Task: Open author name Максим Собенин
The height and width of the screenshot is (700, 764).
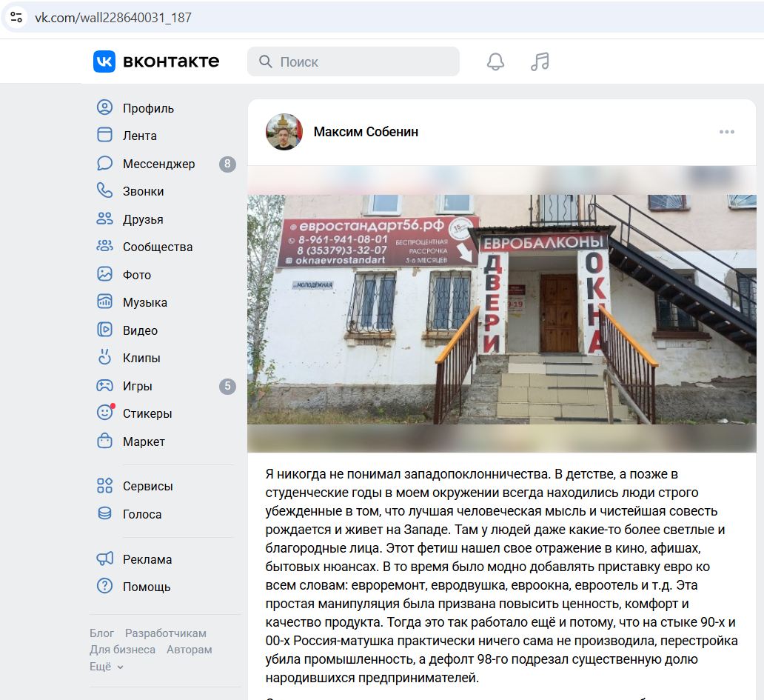Action: click(366, 132)
